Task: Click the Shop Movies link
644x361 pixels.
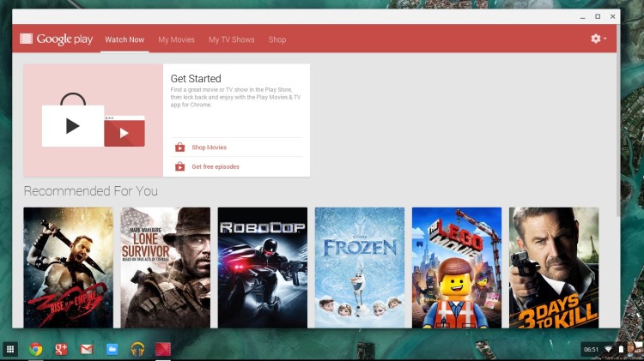Action: (209, 147)
